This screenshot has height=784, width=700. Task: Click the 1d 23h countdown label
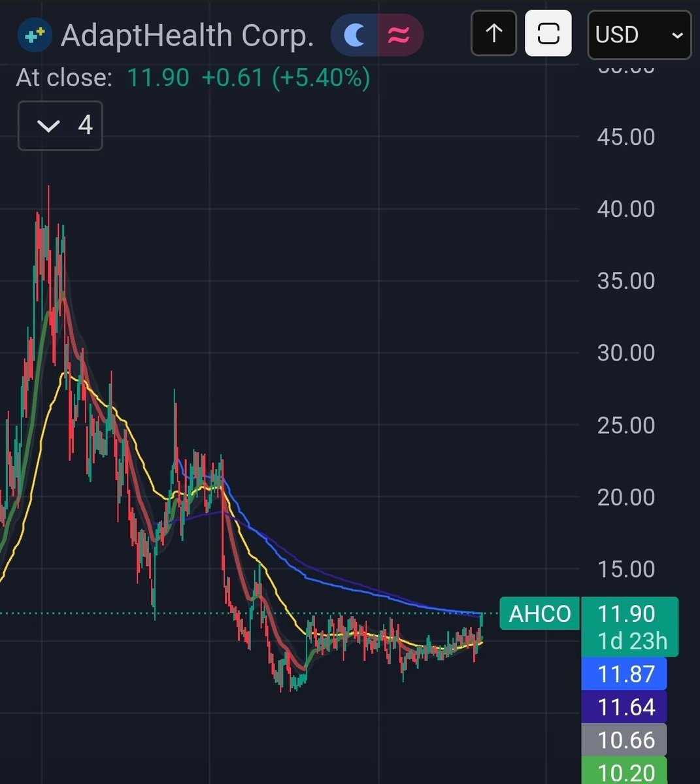(632, 642)
